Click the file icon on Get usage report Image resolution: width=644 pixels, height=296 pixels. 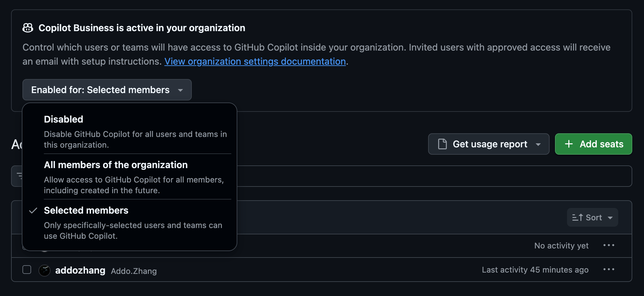point(442,144)
